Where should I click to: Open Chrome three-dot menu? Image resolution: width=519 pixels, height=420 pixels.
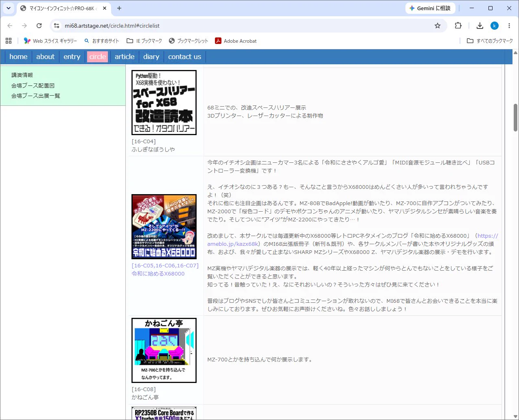(x=509, y=26)
